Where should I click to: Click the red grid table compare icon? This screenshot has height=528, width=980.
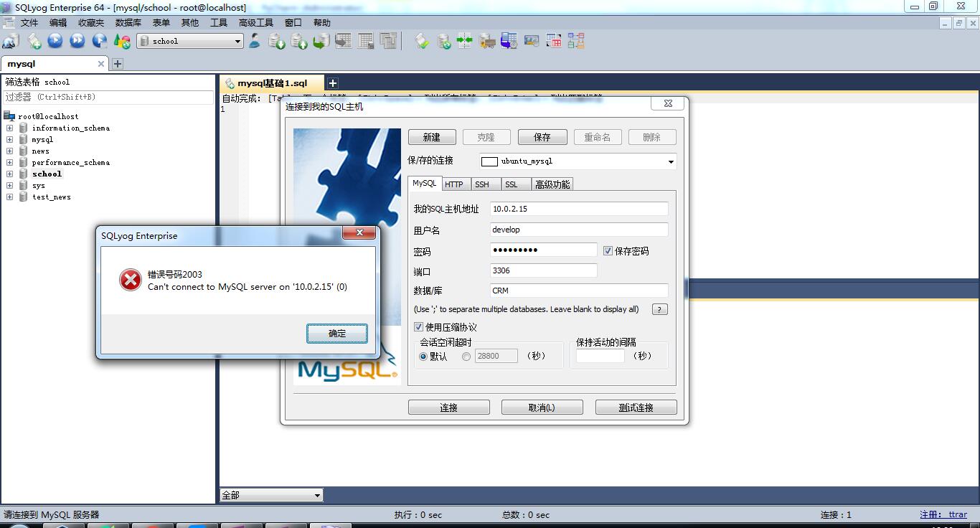(554, 42)
